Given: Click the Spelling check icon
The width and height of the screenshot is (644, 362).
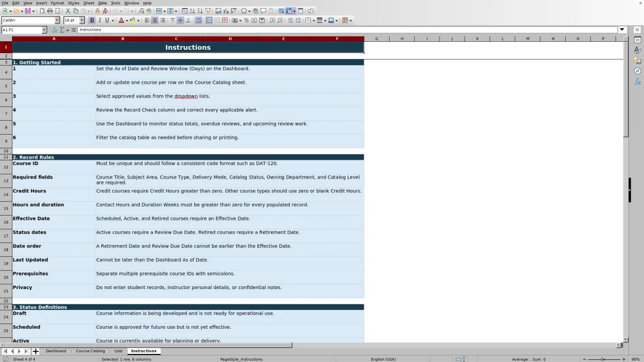Looking at the screenshot, I should [149, 11].
